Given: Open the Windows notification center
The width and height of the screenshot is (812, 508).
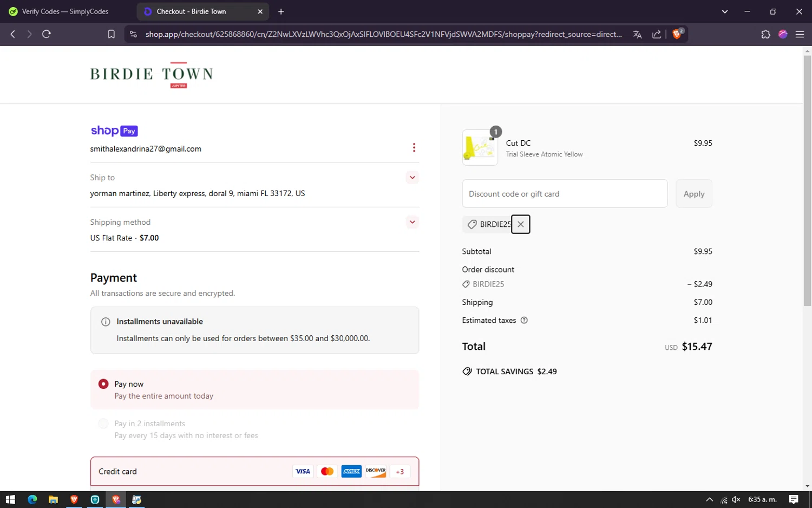Looking at the screenshot, I should [794, 499].
